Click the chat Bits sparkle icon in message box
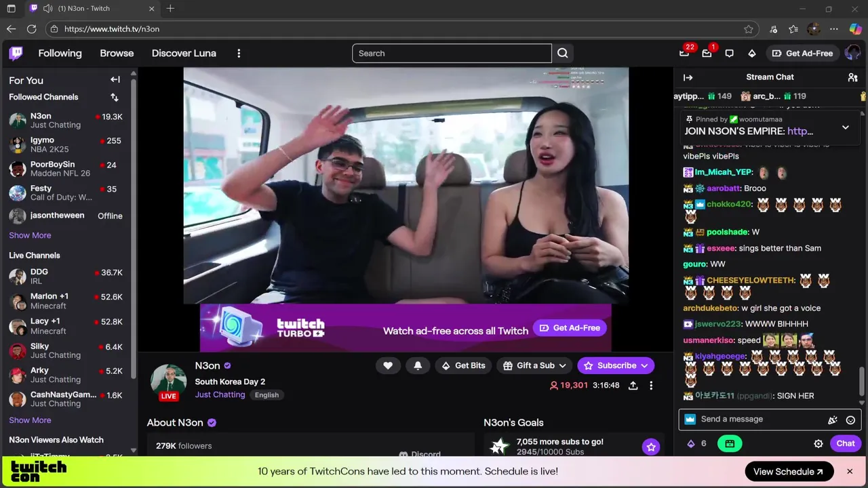The width and height of the screenshot is (868, 488). (x=833, y=420)
